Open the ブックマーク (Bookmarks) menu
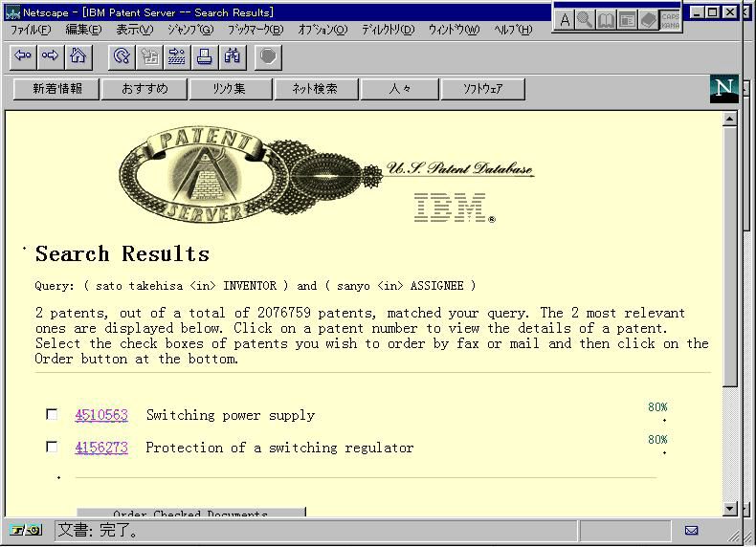Screen dimensions: 756x547 pos(255,30)
